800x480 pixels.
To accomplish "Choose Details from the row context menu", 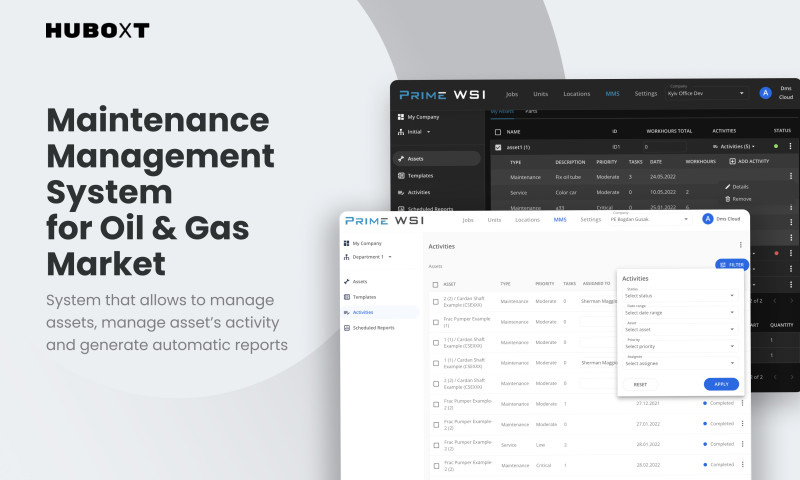I will 736,187.
